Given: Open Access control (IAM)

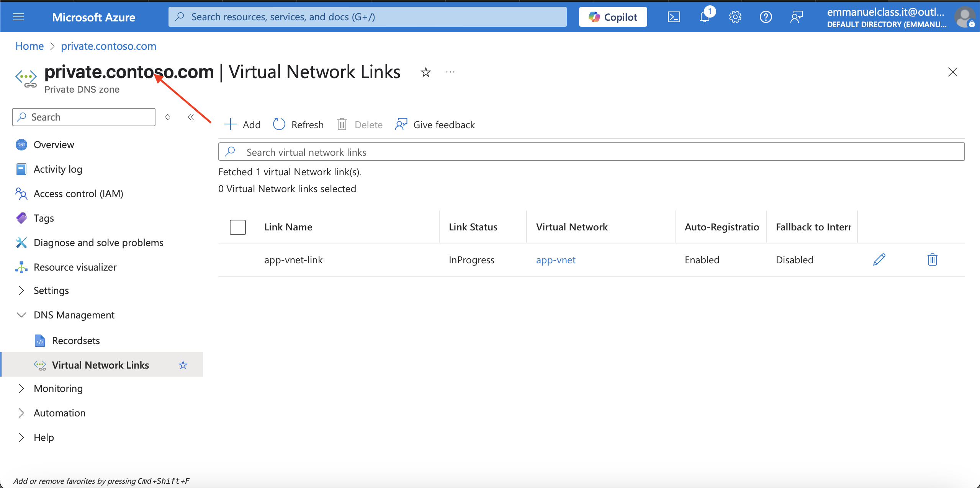Looking at the screenshot, I should (x=78, y=194).
